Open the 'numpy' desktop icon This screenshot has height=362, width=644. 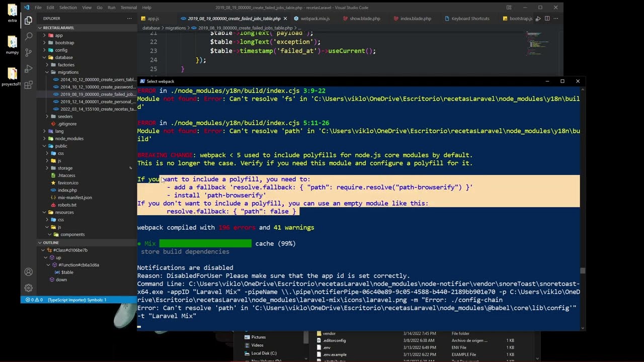12,45
